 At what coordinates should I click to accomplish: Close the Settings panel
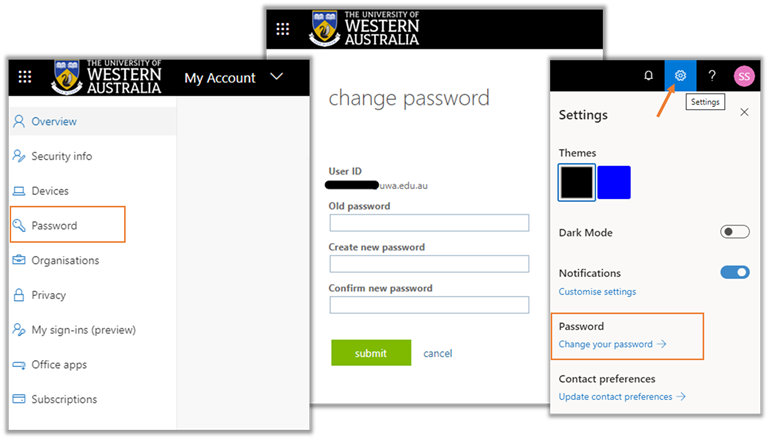point(744,113)
